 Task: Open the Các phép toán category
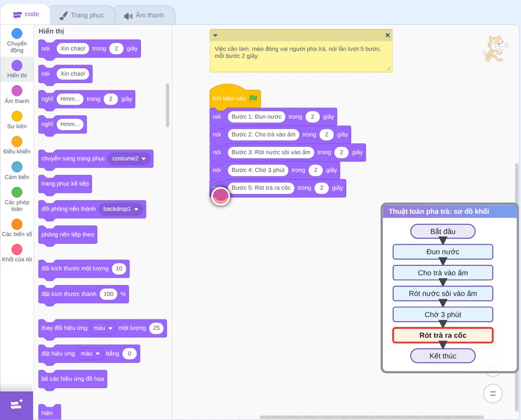[17, 200]
